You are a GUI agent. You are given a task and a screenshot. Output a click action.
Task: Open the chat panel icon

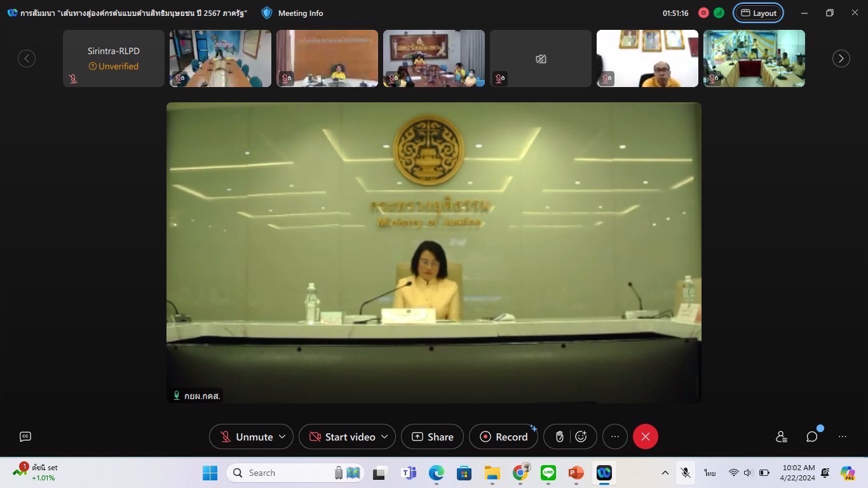point(812,437)
